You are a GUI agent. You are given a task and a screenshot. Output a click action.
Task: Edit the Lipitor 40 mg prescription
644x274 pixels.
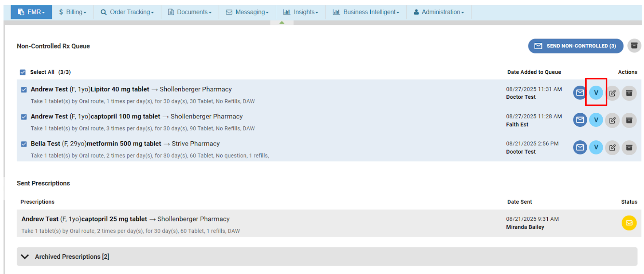click(612, 93)
